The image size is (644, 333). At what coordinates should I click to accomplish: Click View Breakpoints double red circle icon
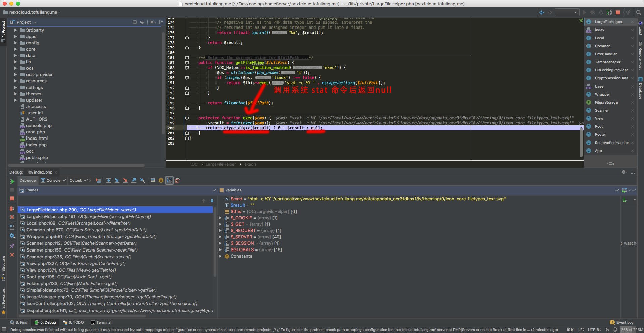(x=12, y=209)
